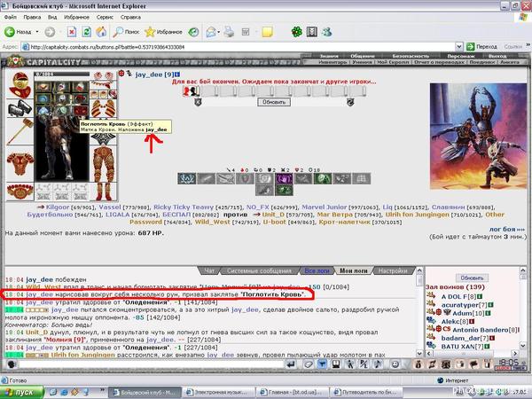Activate the lower green ability icon
Viewport: 532px width, 399px height.
(284, 191)
